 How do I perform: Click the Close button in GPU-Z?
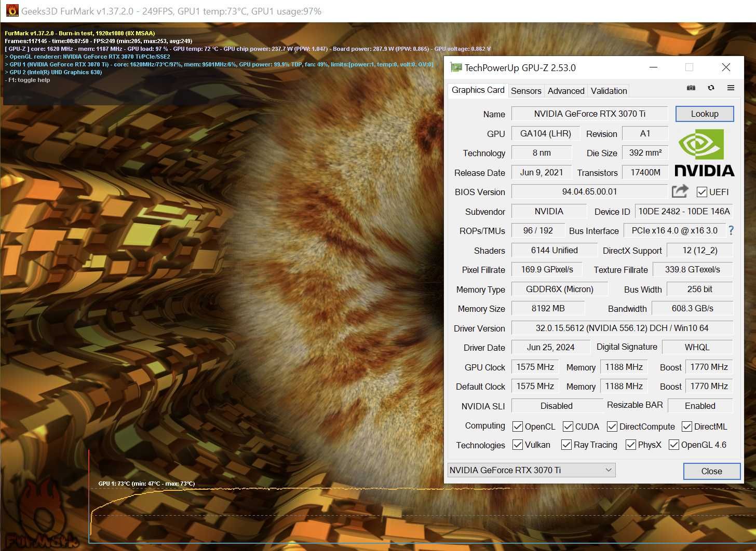pos(711,471)
